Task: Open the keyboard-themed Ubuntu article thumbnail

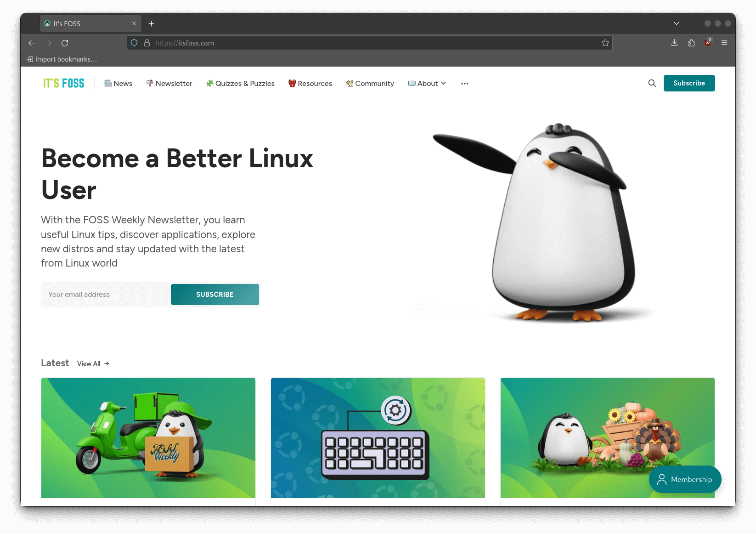Action: click(378, 438)
